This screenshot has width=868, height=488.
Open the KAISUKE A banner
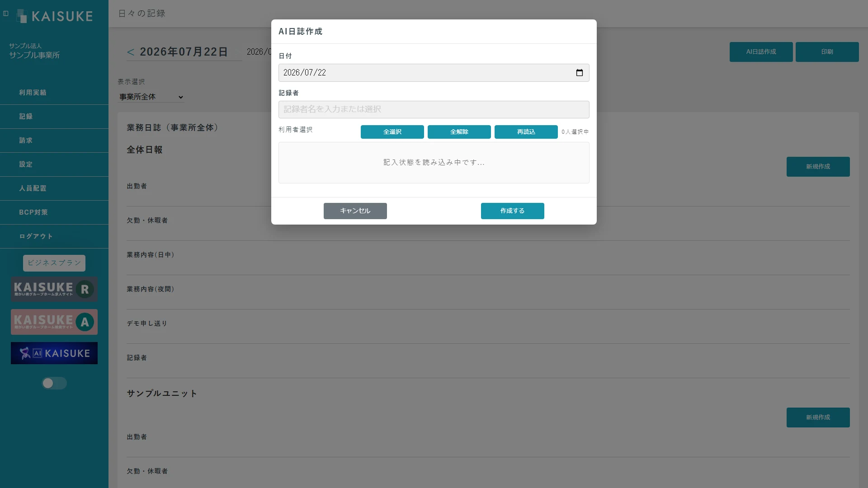click(54, 322)
